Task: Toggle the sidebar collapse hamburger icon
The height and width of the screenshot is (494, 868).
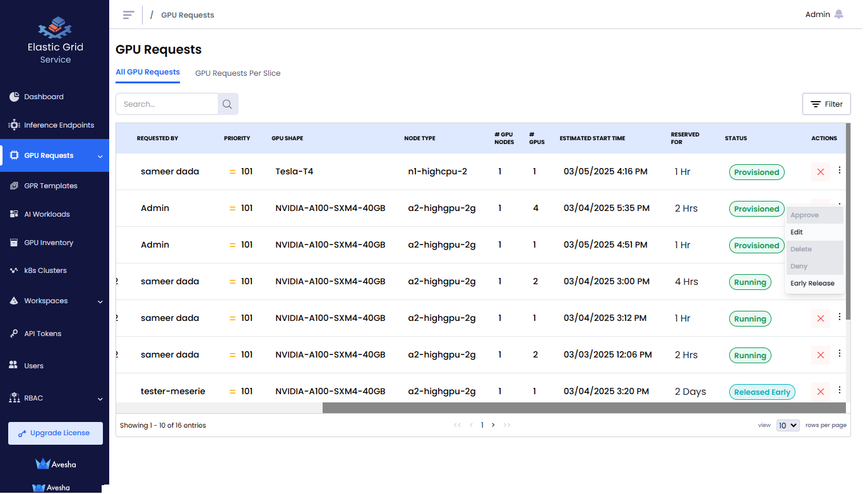Action: tap(129, 15)
